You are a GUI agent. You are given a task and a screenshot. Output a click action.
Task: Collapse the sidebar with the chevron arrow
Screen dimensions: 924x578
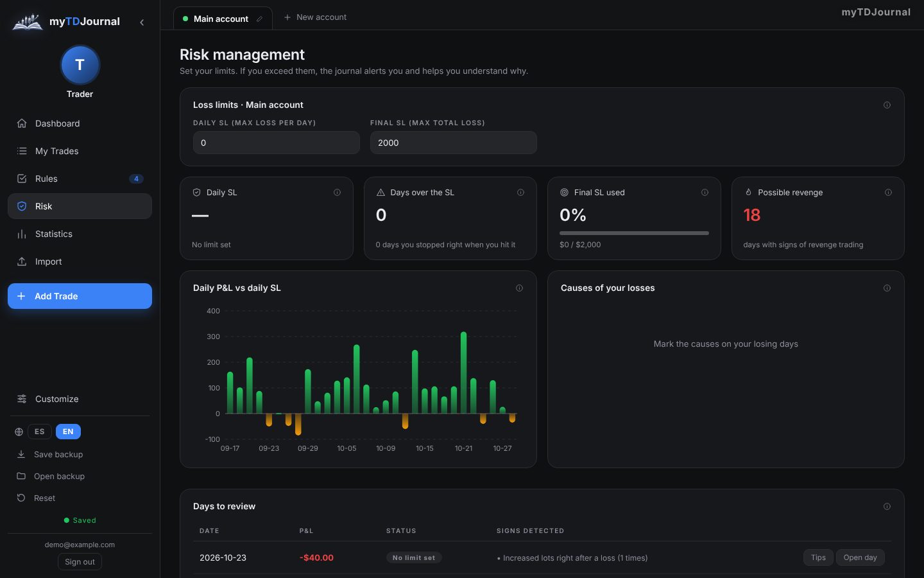(142, 22)
